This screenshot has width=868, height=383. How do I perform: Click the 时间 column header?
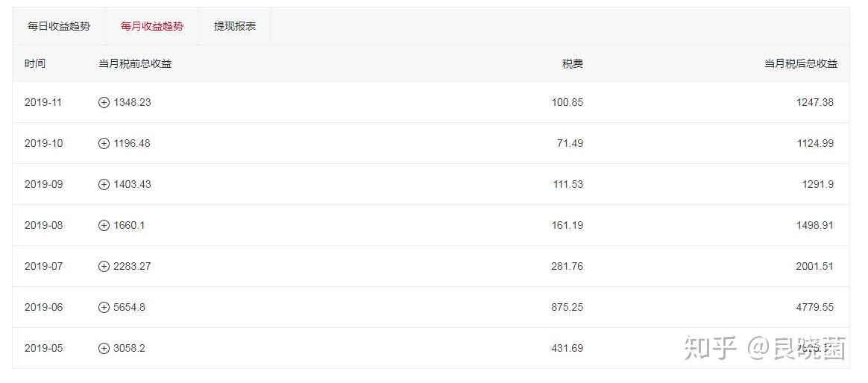coord(34,63)
